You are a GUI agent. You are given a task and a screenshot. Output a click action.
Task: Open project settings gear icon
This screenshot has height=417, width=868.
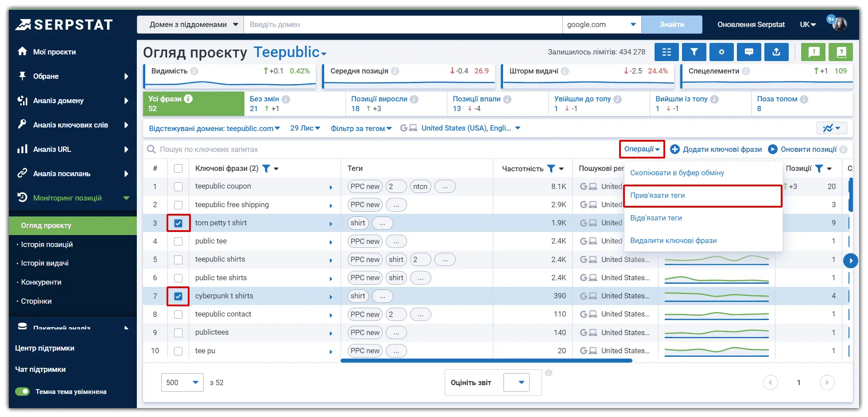click(721, 52)
